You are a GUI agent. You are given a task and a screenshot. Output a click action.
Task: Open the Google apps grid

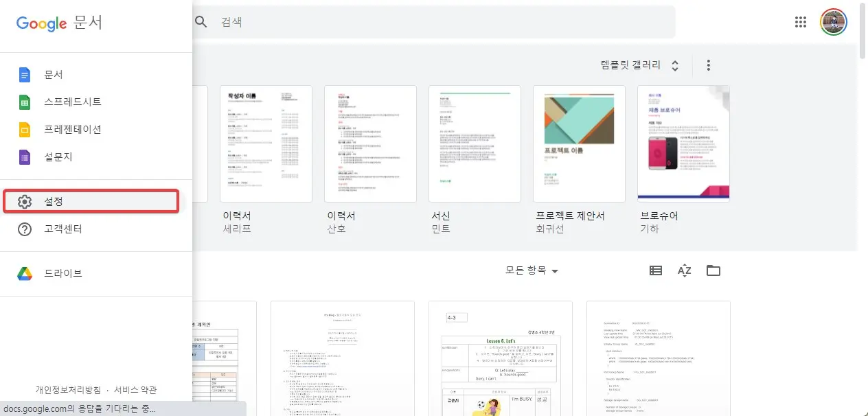click(800, 21)
